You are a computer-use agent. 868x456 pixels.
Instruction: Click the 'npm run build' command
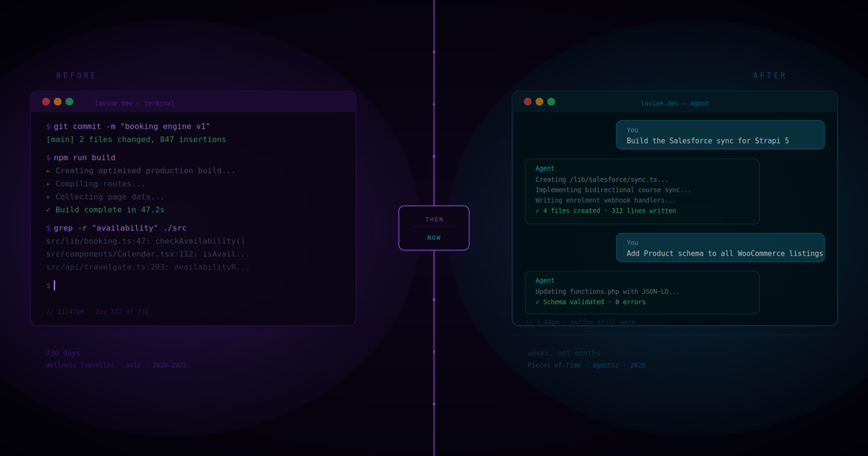click(x=81, y=158)
